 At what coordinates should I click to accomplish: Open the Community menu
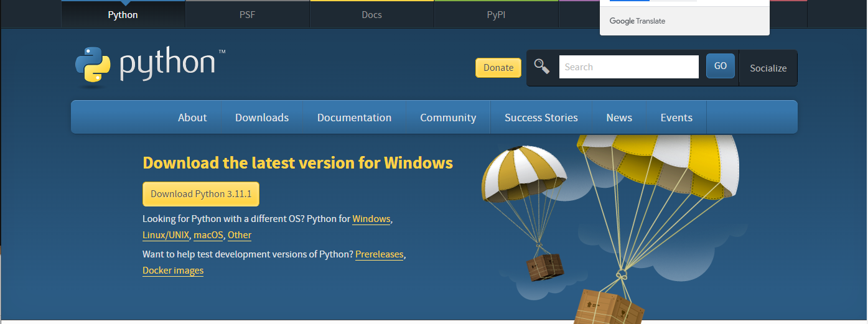click(x=448, y=118)
